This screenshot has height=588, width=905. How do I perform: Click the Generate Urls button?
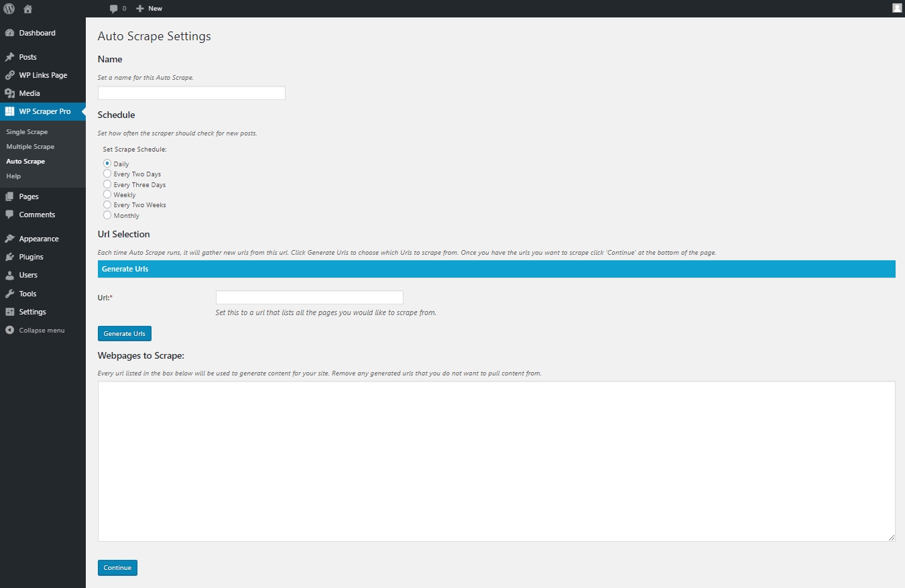(x=125, y=333)
